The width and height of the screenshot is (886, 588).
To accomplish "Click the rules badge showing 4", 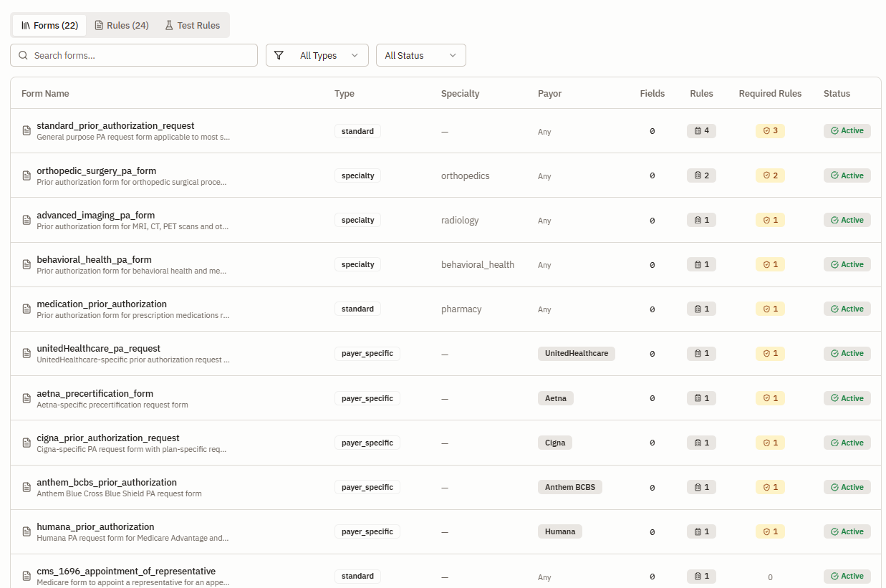I will pos(701,131).
